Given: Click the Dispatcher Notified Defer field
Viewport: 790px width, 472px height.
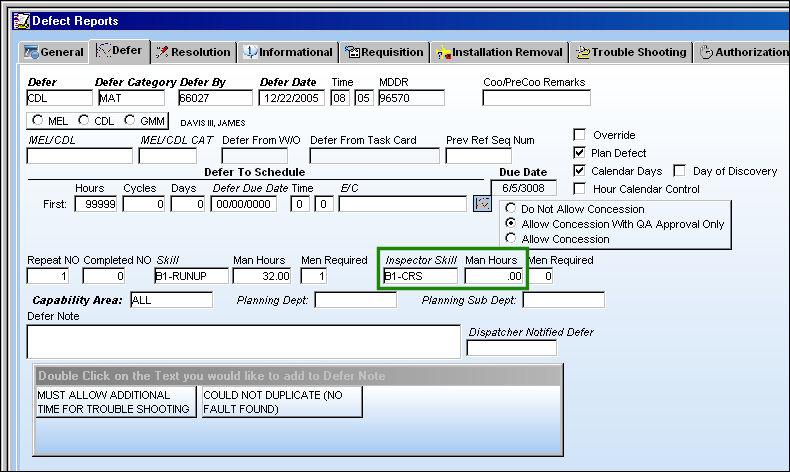Looking at the screenshot, I should [x=512, y=348].
